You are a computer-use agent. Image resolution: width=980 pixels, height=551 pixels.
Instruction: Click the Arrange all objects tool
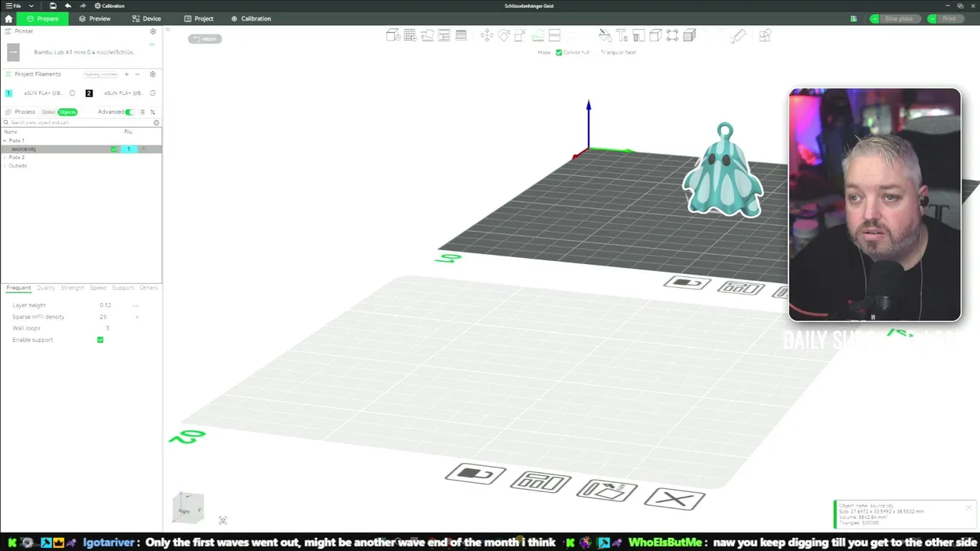click(x=443, y=35)
